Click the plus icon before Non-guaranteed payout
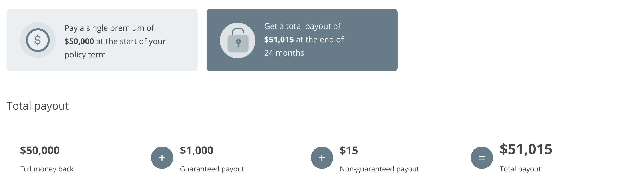This screenshot has height=196, width=644. (x=322, y=158)
